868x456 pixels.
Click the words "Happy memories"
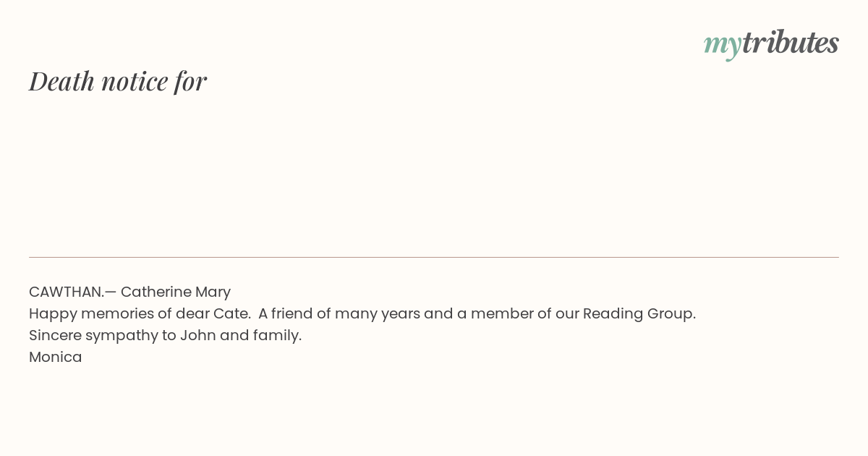coord(91,314)
